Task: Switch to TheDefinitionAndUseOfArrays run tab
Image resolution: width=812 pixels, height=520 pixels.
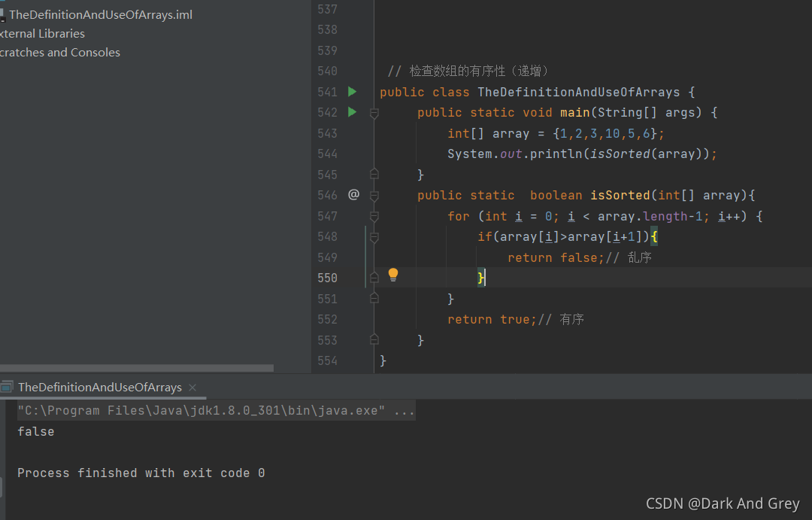Action: point(100,388)
